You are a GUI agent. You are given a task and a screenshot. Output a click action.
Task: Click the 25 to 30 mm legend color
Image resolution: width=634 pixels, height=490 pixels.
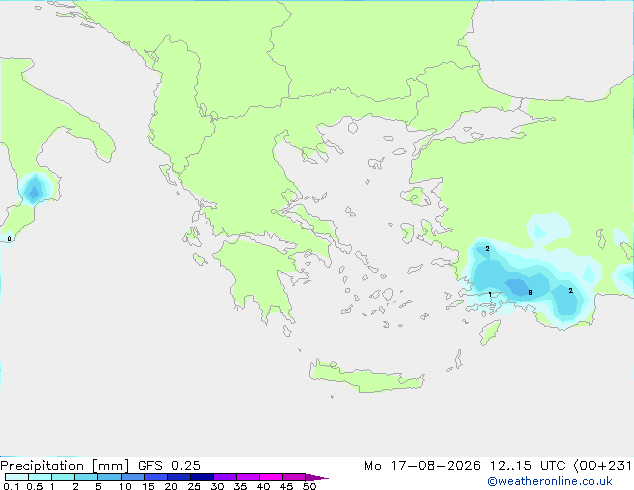tap(202, 477)
